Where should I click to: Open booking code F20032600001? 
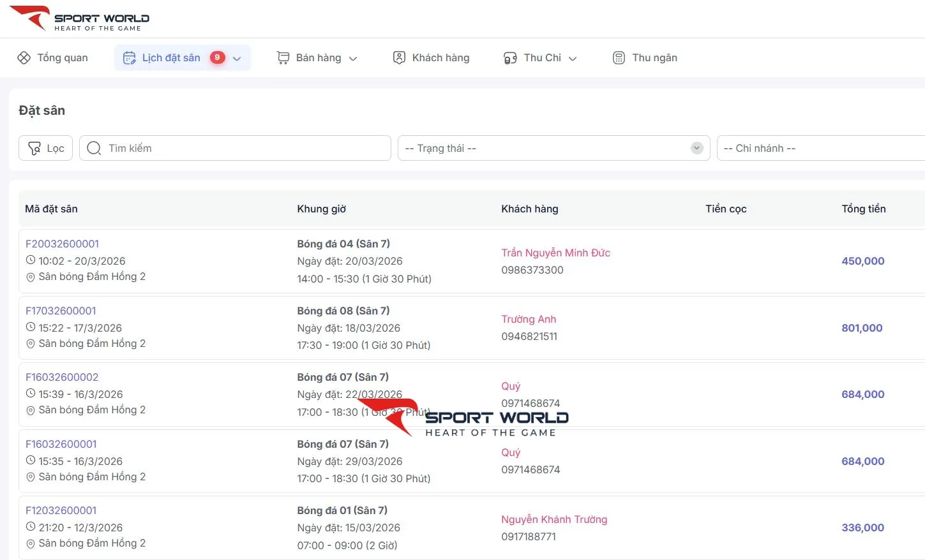(63, 244)
